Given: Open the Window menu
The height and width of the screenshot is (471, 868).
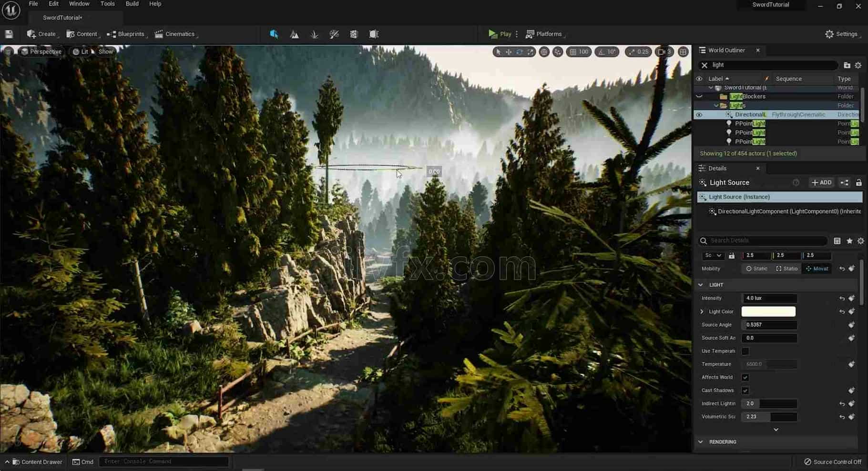Looking at the screenshot, I should point(79,4).
